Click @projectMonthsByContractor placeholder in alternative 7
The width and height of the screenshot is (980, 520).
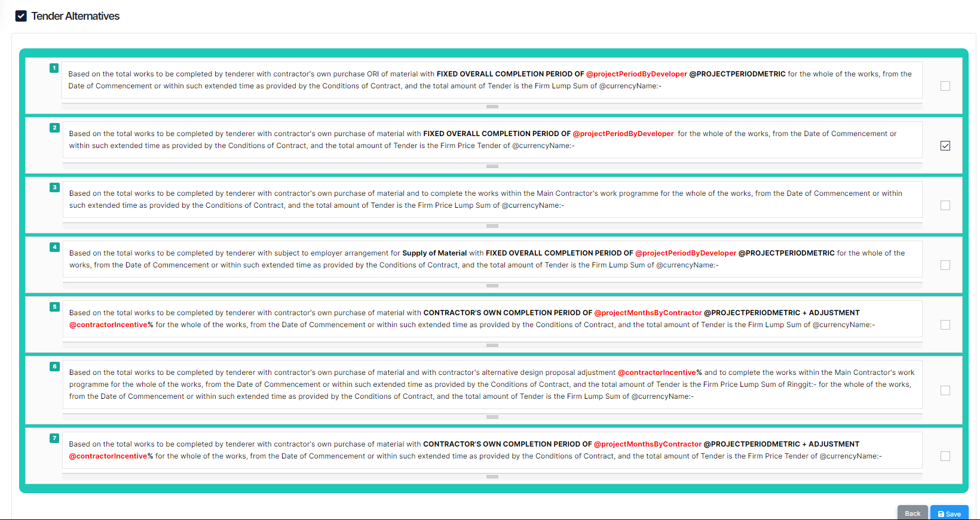click(648, 444)
